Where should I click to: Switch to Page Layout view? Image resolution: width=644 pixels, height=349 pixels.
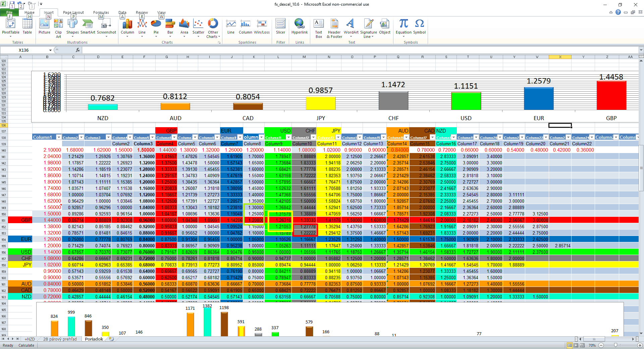(x=576, y=345)
